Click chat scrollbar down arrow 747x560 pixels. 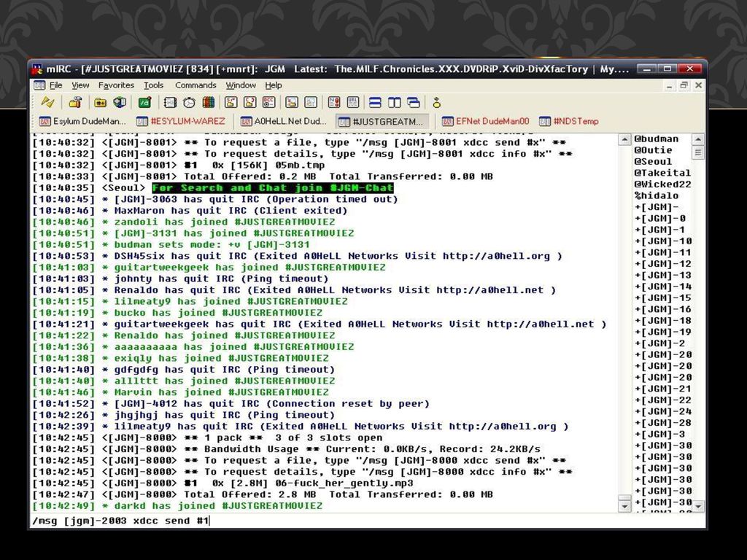click(624, 507)
